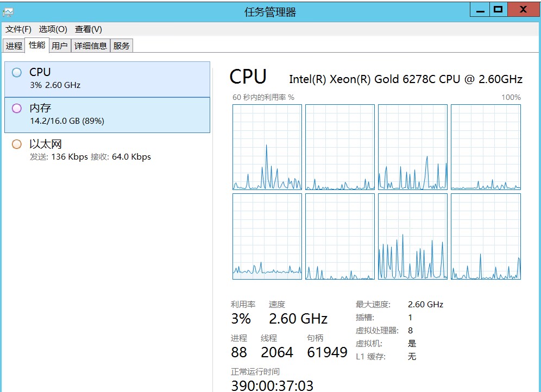
Task: Open the 选项(O) menu
Action: (53, 29)
